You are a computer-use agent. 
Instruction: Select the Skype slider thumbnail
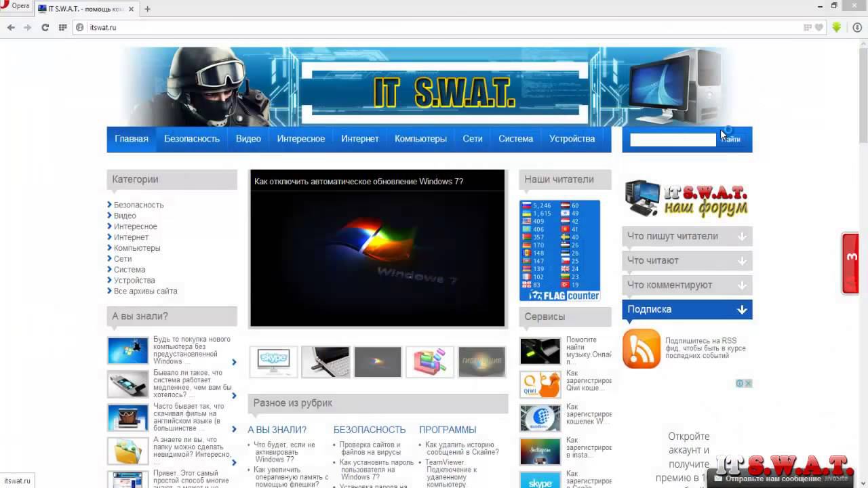273,361
